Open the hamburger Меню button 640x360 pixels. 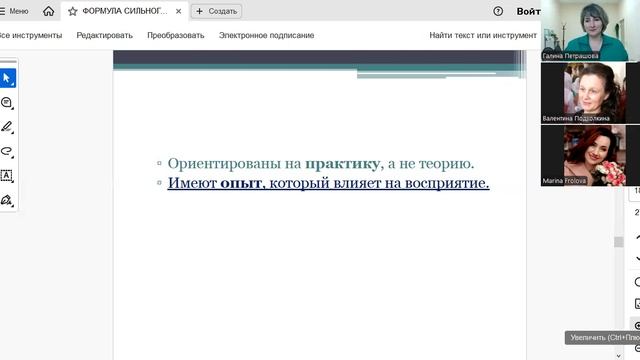(14, 11)
